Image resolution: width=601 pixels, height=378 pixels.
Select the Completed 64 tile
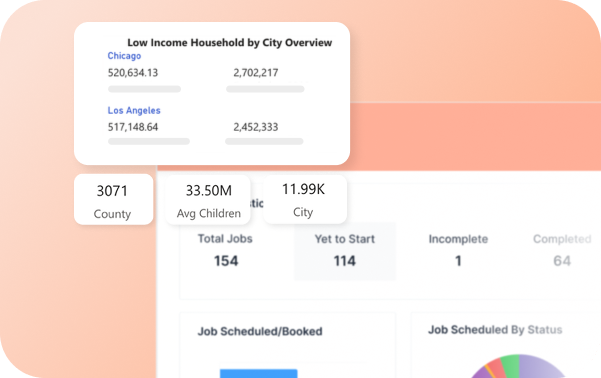(x=562, y=251)
